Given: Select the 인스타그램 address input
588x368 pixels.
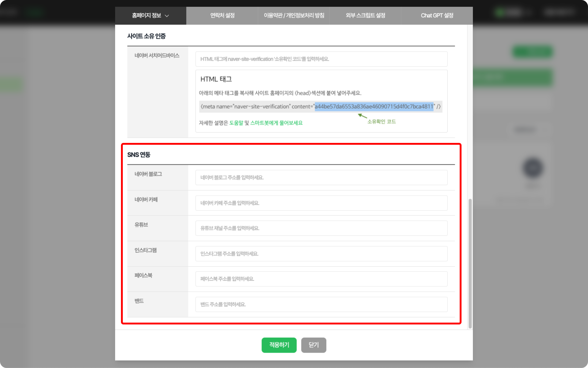Looking at the screenshot, I should [321, 254].
